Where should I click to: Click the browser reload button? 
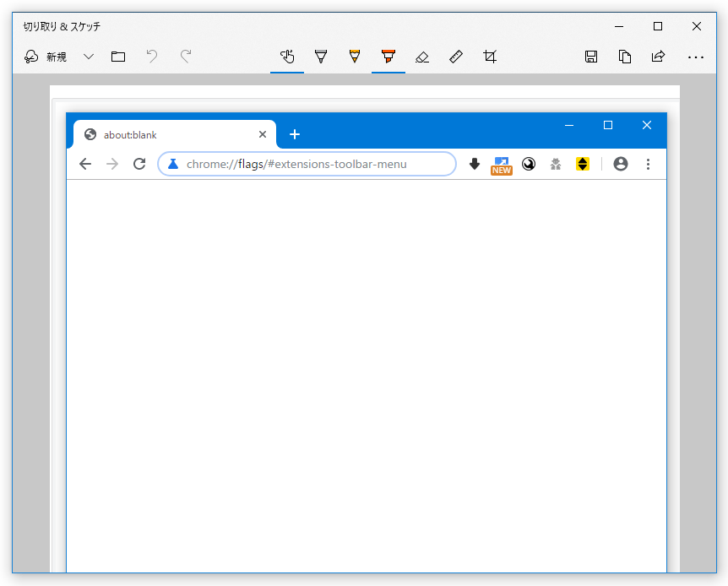[x=139, y=164]
